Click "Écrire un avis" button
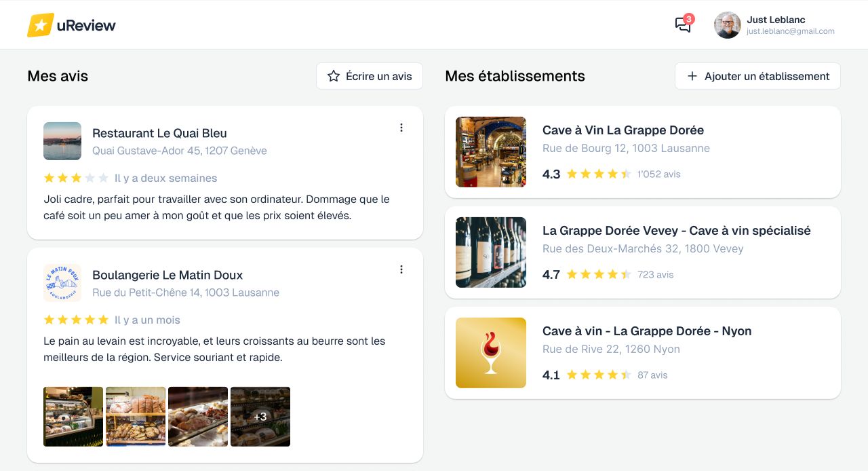This screenshot has height=471, width=868. pos(370,76)
